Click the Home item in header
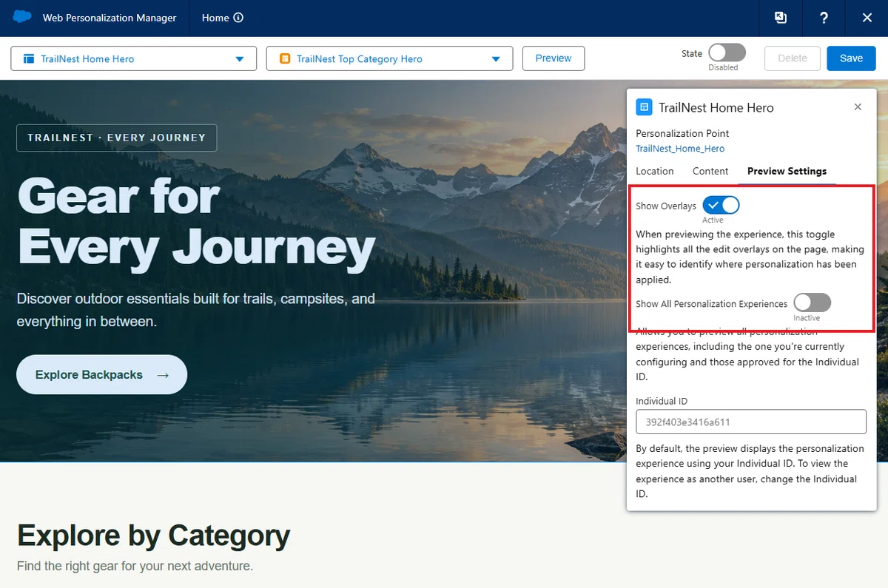The image size is (888, 588). (x=215, y=18)
